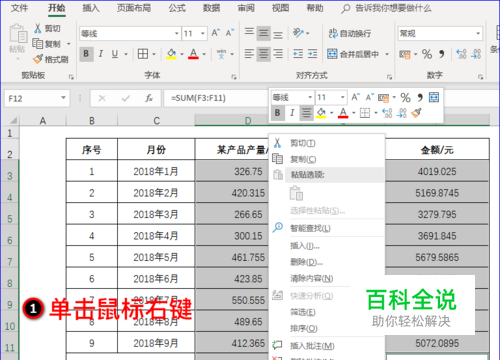This screenshot has height=360, width=500.
Task: Click ribbon Merge and Center (合并后居中)
Action: (354, 54)
